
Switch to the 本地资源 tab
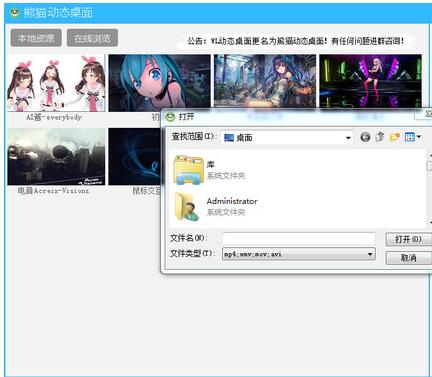point(36,38)
